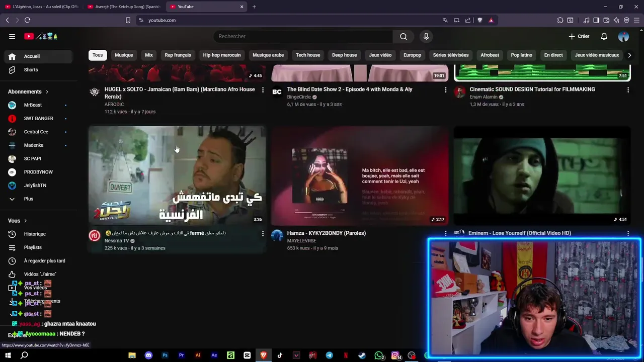Open the extensions puzzle icon
The width and height of the screenshot is (644, 362).
(x=560, y=20)
